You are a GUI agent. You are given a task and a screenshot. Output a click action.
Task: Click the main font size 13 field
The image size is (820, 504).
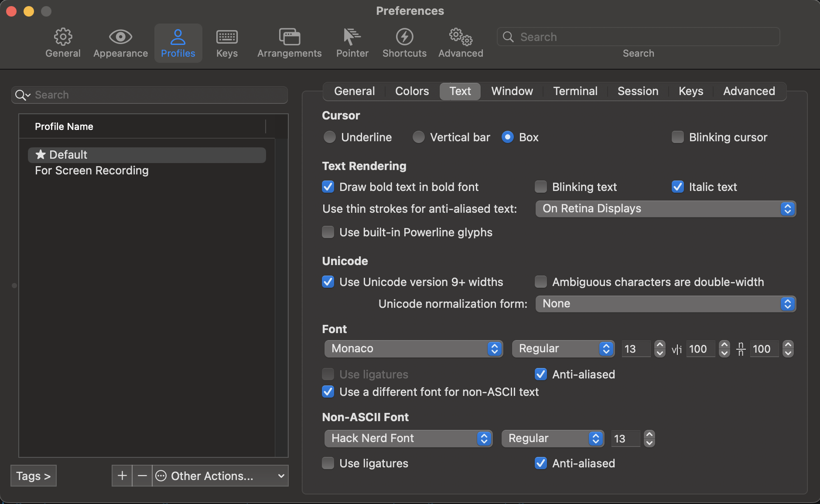point(636,349)
